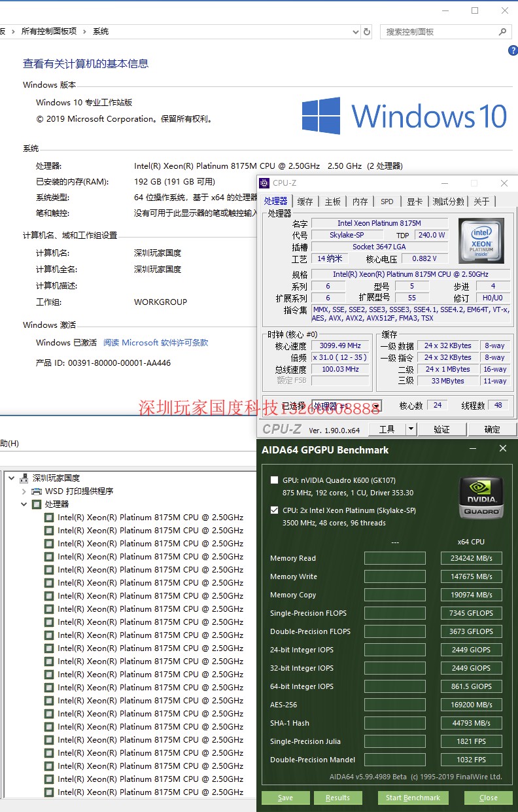Open the 关于 tab in CPU-Z

point(481,202)
